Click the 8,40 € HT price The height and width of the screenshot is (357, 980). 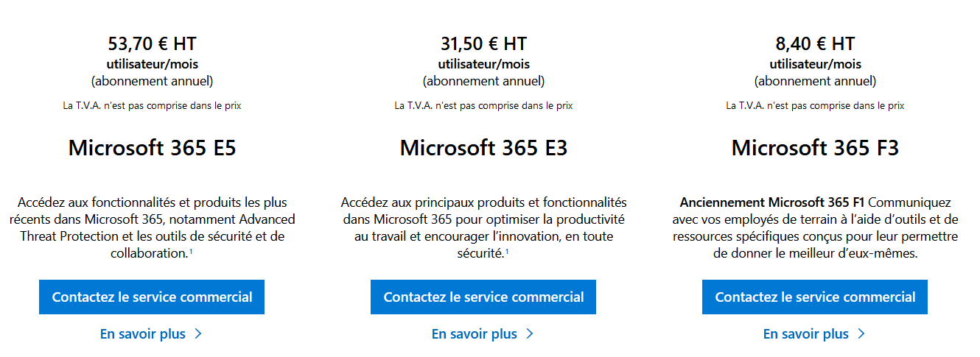pyautogui.click(x=816, y=43)
